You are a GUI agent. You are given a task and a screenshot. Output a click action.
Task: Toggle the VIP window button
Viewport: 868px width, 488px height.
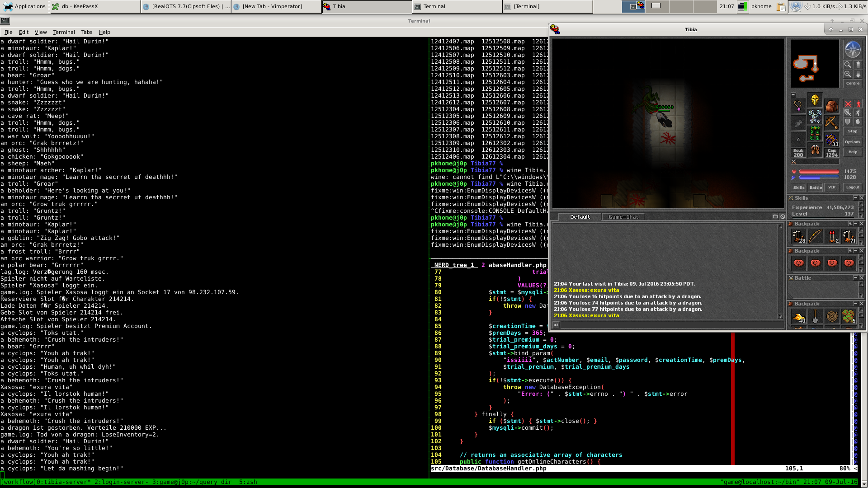click(x=832, y=188)
